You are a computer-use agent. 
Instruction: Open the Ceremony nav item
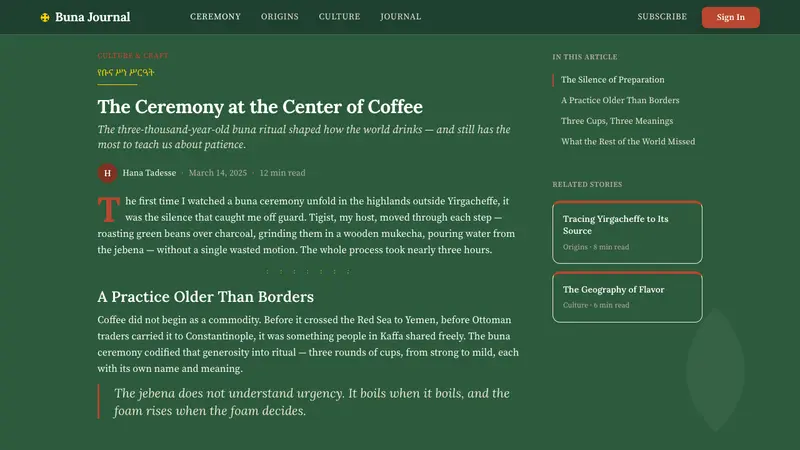(215, 17)
